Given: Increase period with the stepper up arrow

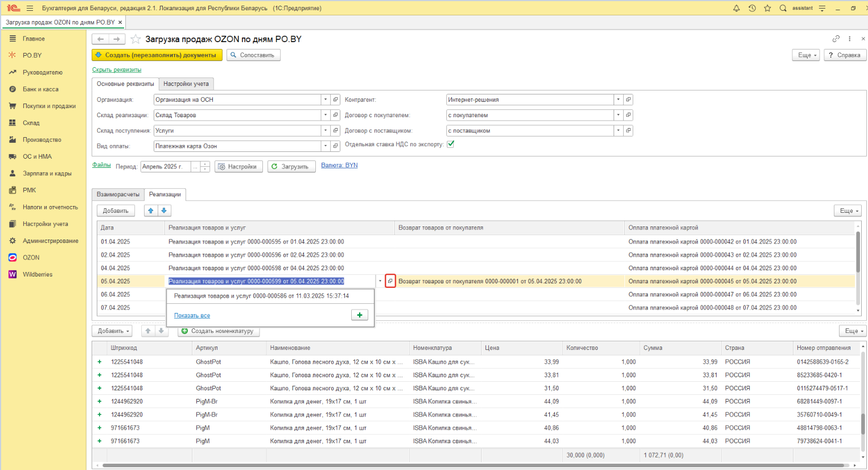Looking at the screenshot, I should [x=205, y=164].
